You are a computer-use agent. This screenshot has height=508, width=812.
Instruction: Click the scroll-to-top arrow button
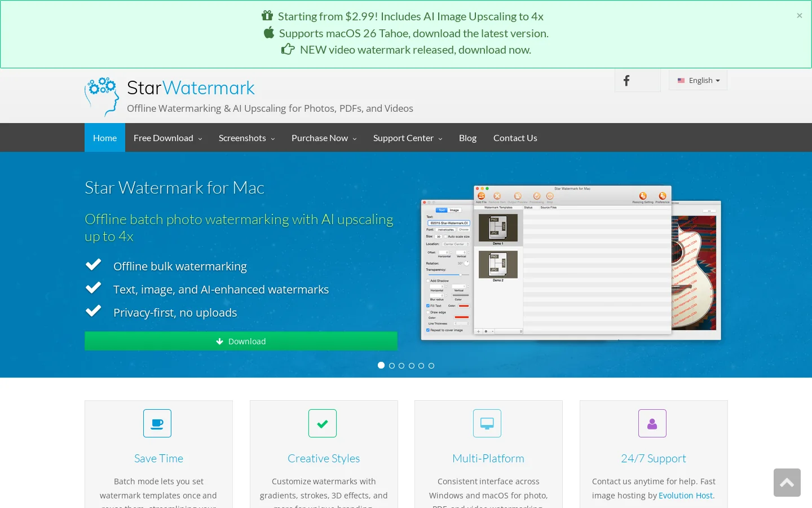(787, 483)
